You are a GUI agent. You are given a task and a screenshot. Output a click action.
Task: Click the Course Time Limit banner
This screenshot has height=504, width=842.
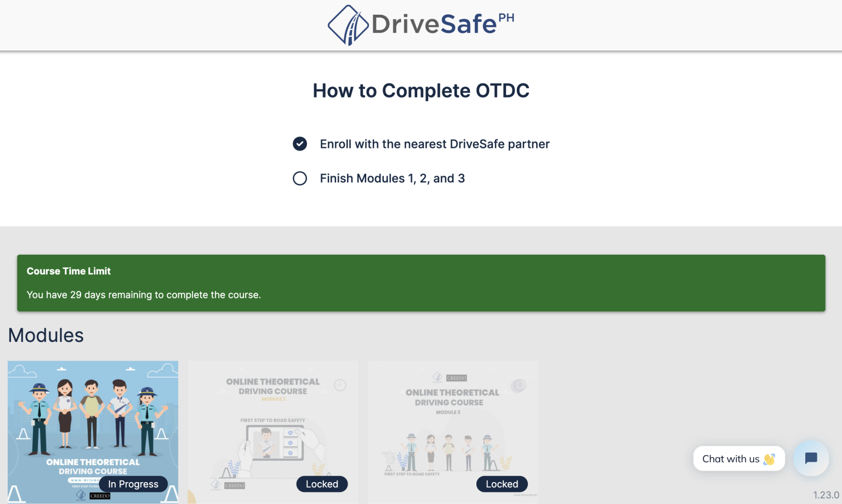click(x=421, y=283)
